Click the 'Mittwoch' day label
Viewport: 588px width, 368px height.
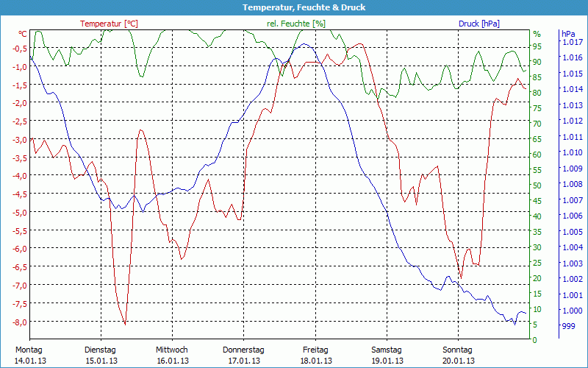pos(172,350)
